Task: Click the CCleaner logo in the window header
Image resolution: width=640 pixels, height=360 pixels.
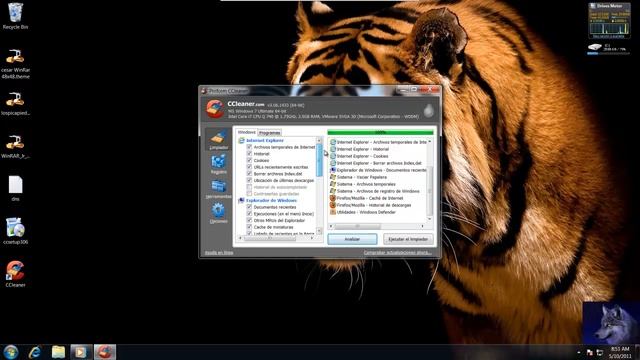Action: pyautogui.click(x=215, y=109)
